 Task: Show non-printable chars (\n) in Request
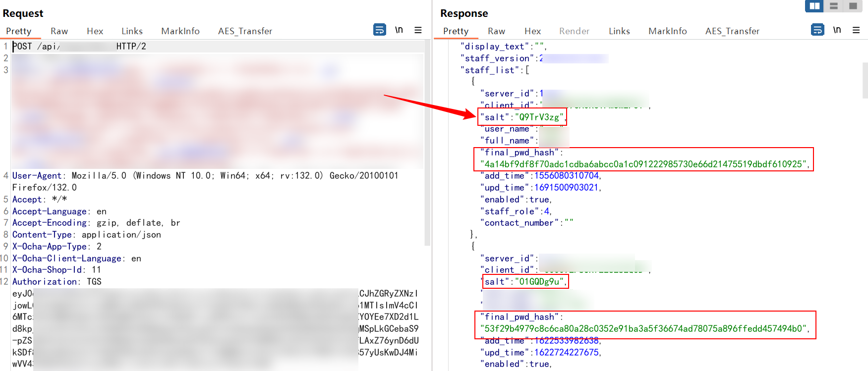(x=399, y=30)
